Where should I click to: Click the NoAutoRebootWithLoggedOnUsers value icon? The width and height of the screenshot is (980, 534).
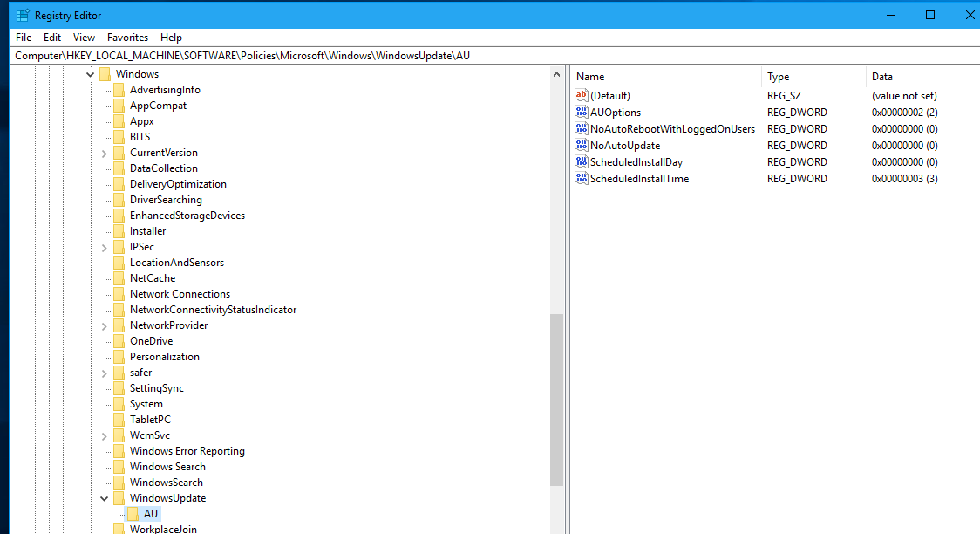(582, 129)
